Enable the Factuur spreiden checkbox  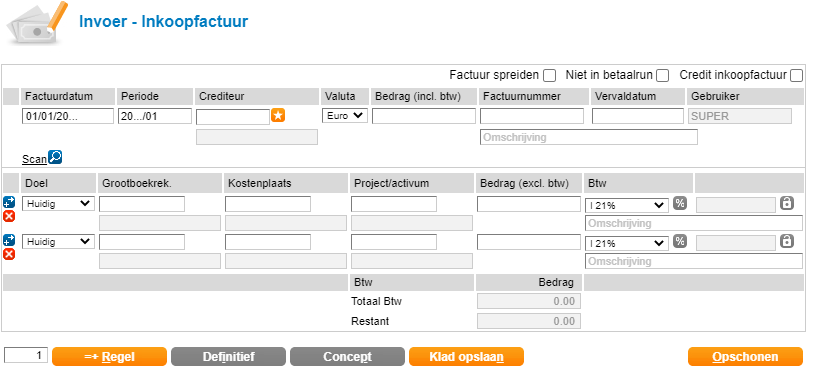tap(549, 76)
